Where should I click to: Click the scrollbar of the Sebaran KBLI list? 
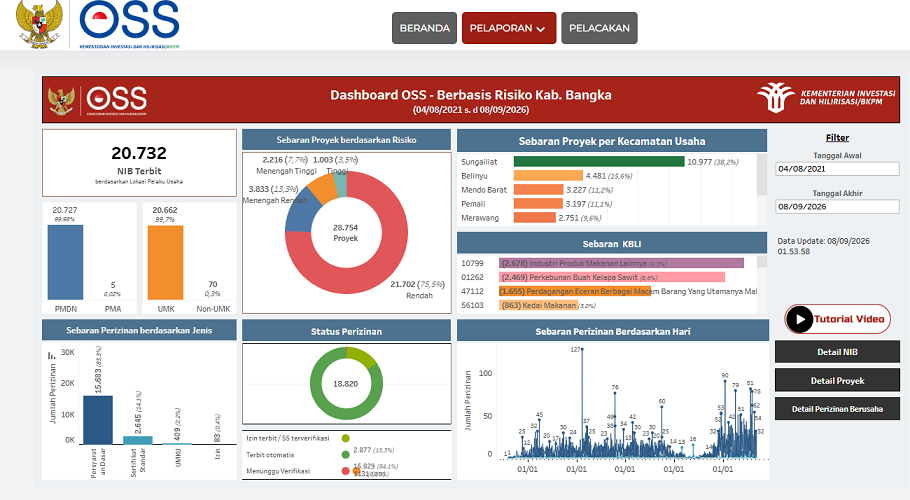761,262
